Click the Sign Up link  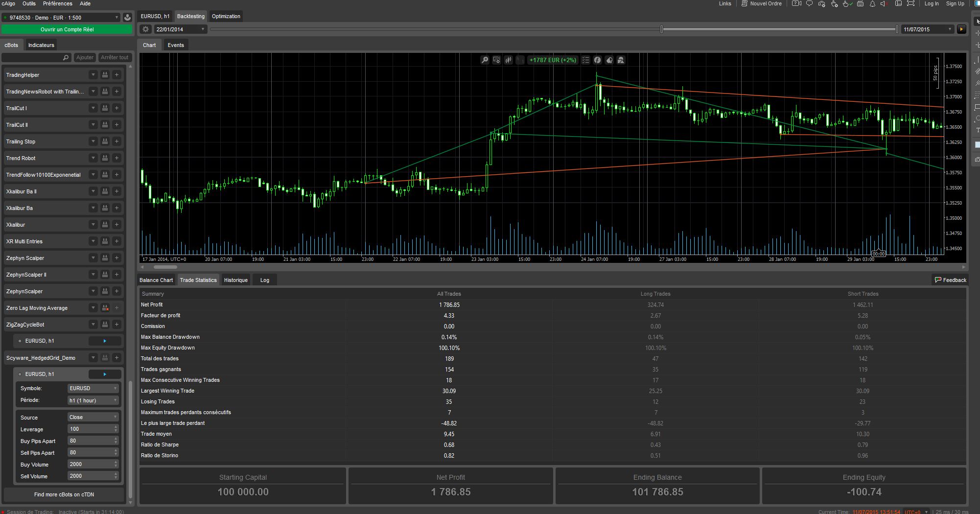coord(955,3)
